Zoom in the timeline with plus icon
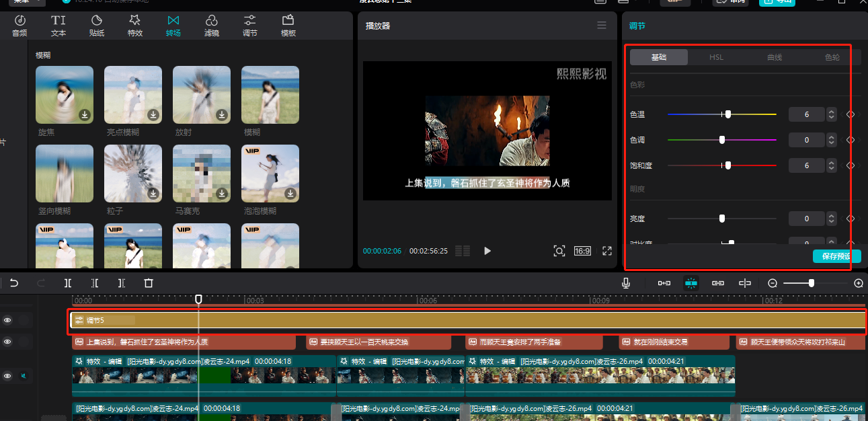This screenshot has width=868, height=421. [859, 283]
